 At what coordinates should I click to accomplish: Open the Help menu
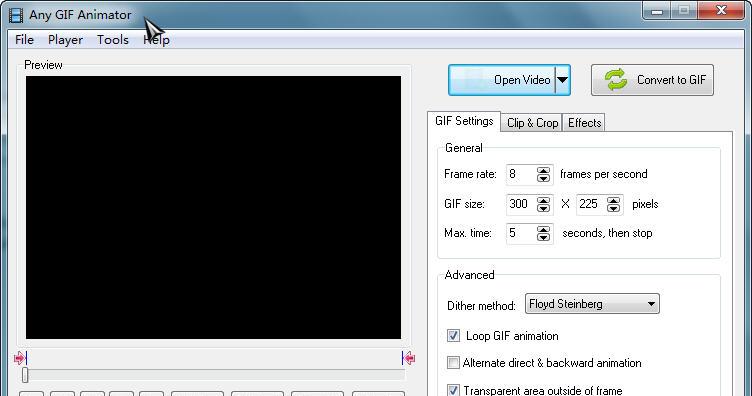[x=156, y=40]
